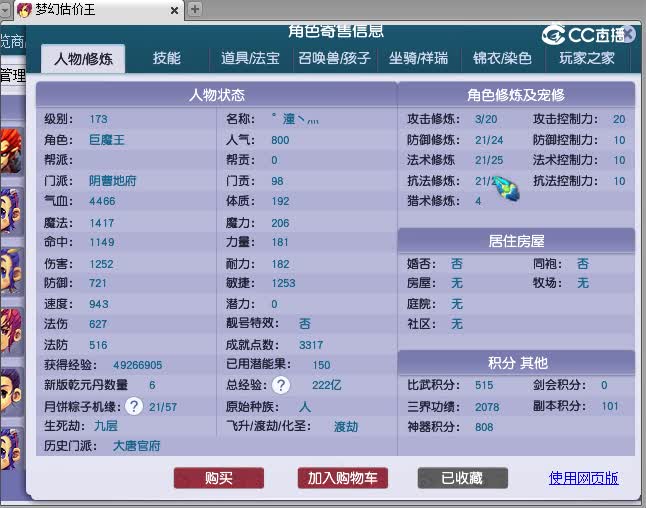Click the 攻击控制力 value 20
The width and height of the screenshot is (646, 508).
point(619,119)
